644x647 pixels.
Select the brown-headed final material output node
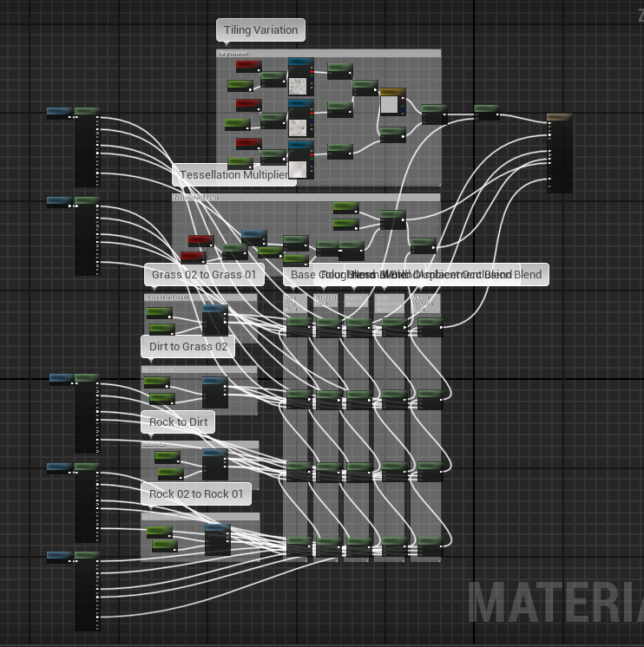560,117
